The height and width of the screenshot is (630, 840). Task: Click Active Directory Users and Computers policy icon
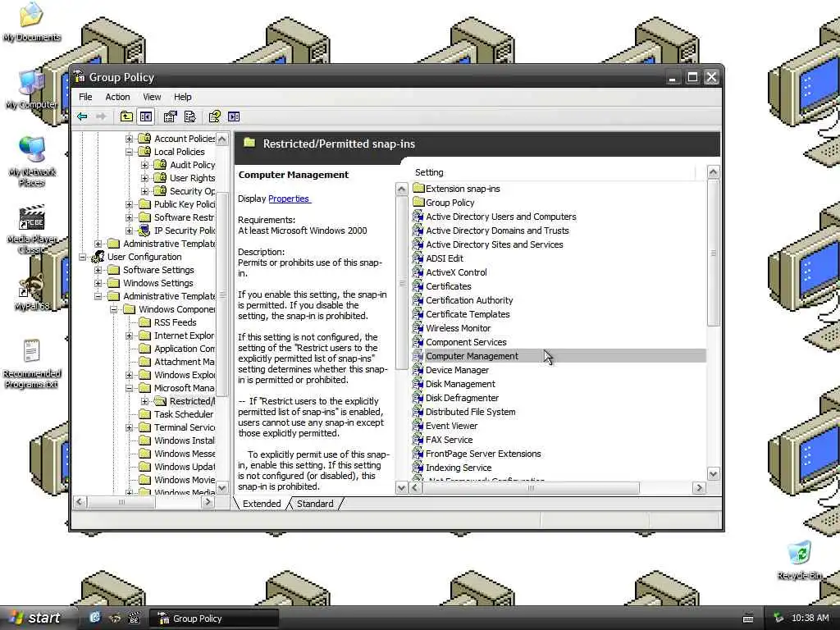click(x=418, y=217)
